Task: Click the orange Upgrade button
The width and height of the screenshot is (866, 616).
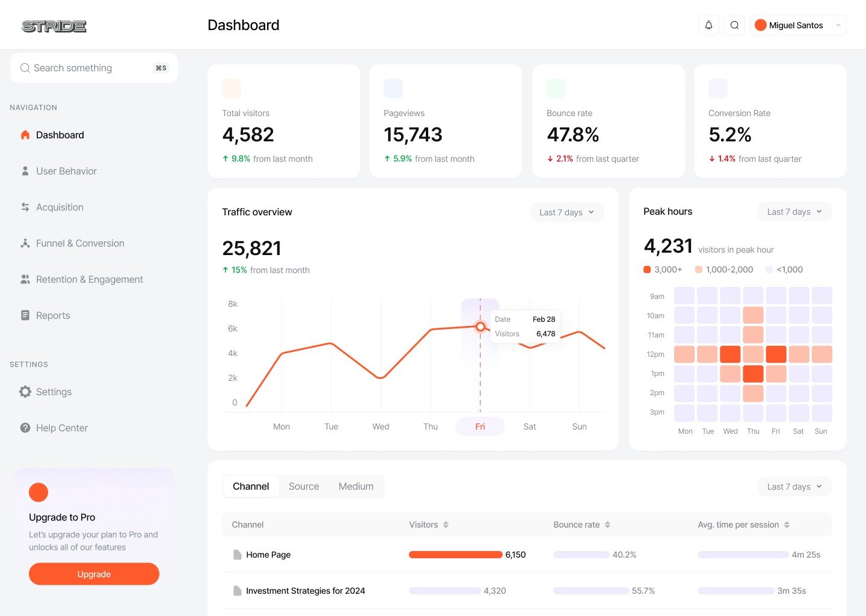Action: pos(94,574)
